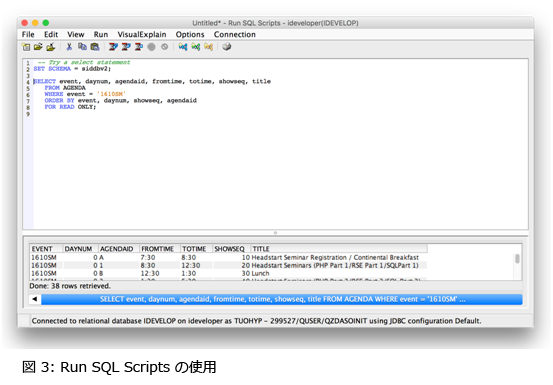Click the 'SELECT event, daynum, agendaid' editor line
Screen dimensions: 553x385
[x=152, y=81]
